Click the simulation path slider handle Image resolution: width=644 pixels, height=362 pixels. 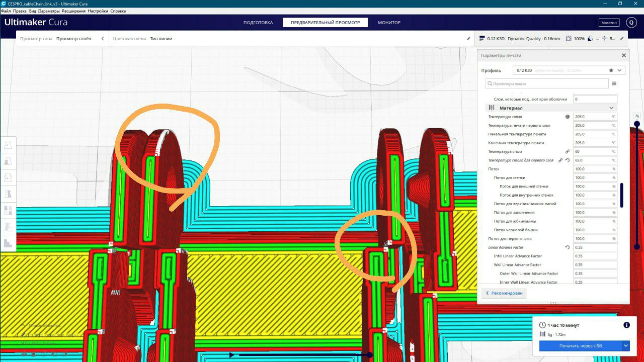click(x=369, y=355)
